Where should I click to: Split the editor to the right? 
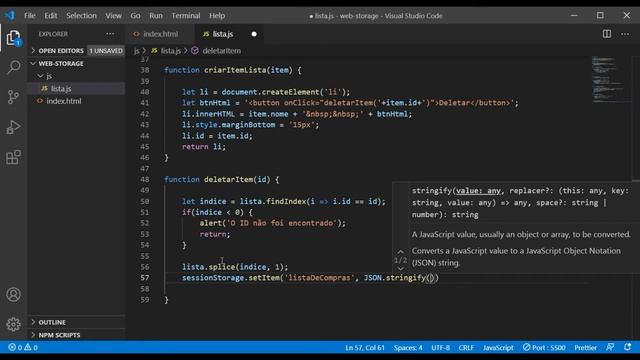pyautogui.click(x=607, y=34)
